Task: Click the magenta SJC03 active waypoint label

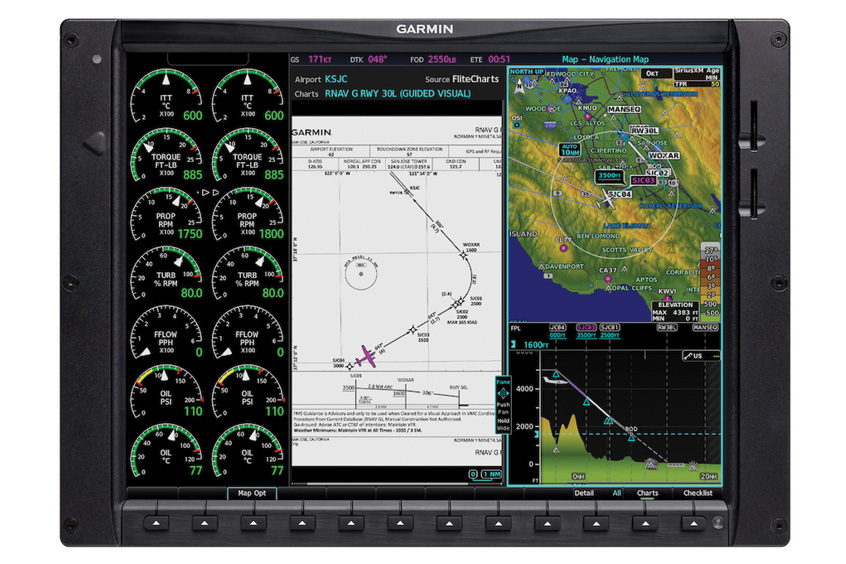Action: [643, 180]
